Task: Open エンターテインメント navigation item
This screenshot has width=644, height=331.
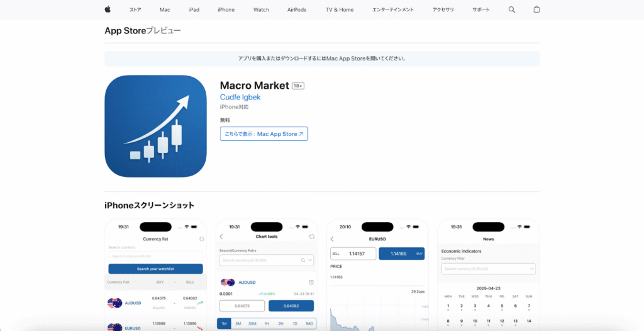Action: point(393,10)
